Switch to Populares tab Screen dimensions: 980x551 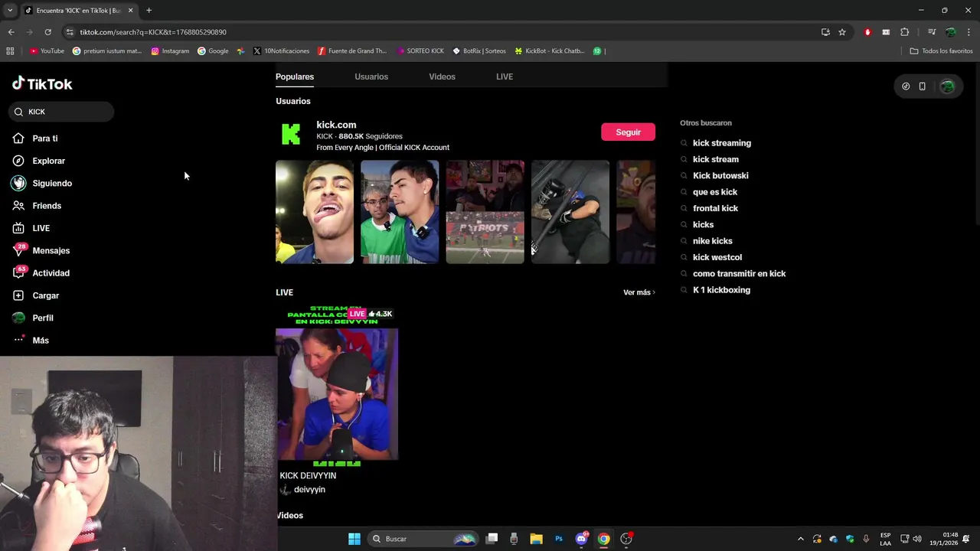(295, 77)
